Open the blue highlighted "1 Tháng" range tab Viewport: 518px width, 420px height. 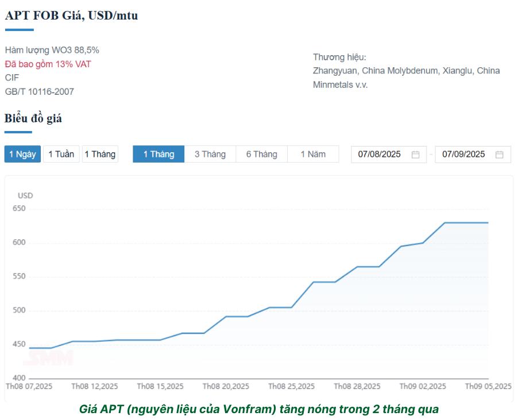[x=159, y=154]
